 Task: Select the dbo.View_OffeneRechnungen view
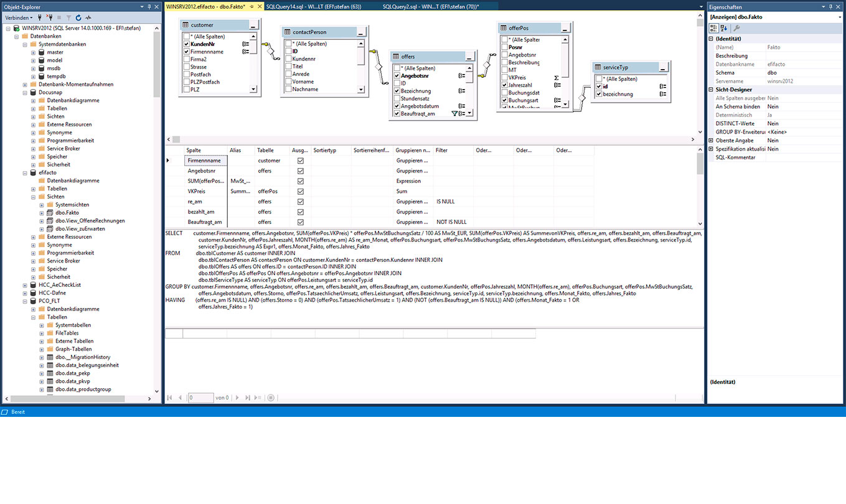click(x=89, y=221)
